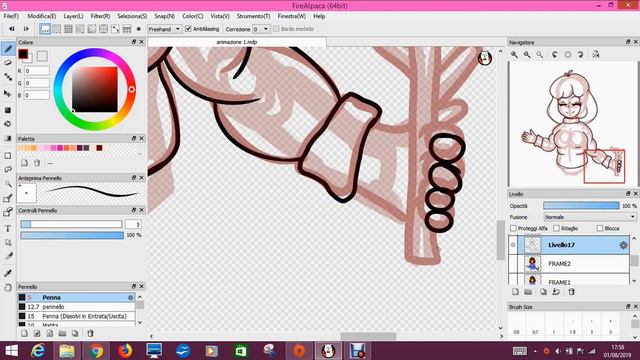Image resolution: width=640 pixels, height=360 pixels.
Task: Open Correzione value dropdown
Action: point(261,29)
